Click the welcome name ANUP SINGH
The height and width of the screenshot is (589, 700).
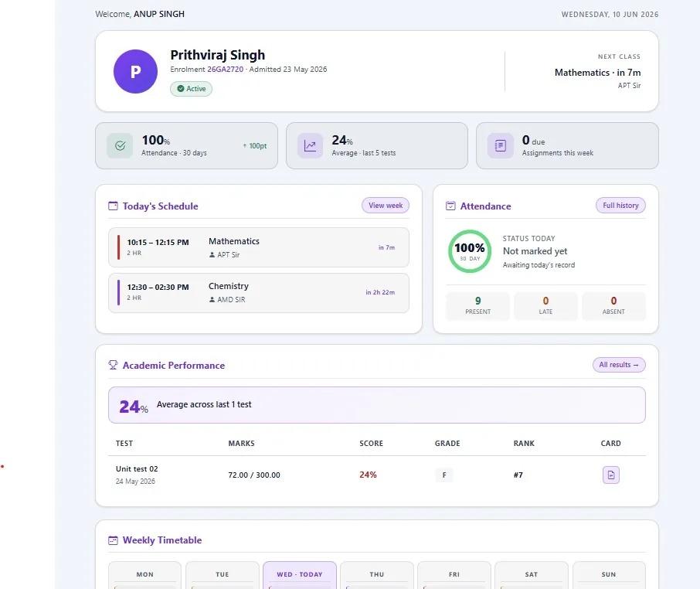(159, 14)
